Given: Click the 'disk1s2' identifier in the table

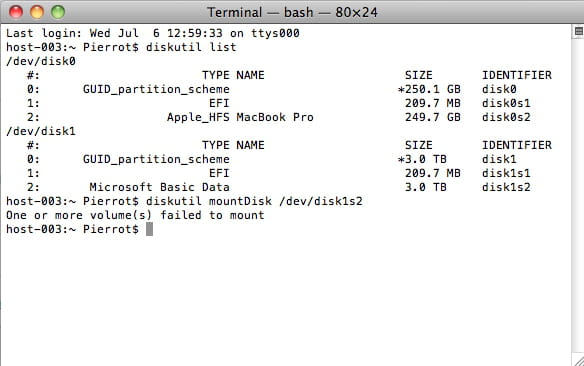Looking at the screenshot, I should (506, 187).
